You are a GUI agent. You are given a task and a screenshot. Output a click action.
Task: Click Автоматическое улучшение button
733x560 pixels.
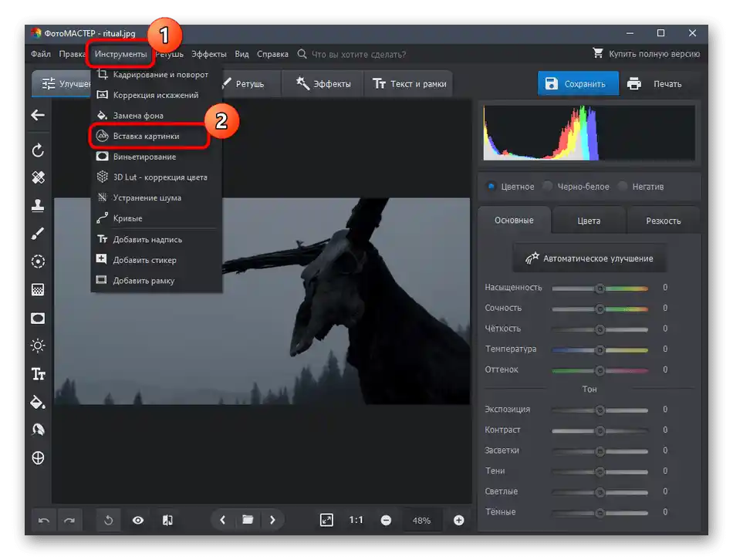click(590, 258)
